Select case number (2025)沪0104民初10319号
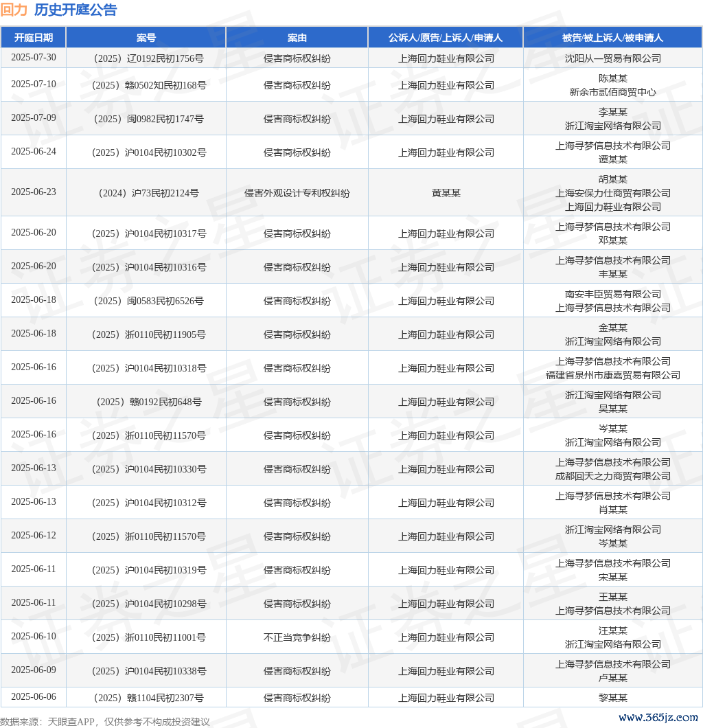The height and width of the screenshot is (728, 703). (148, 570)
